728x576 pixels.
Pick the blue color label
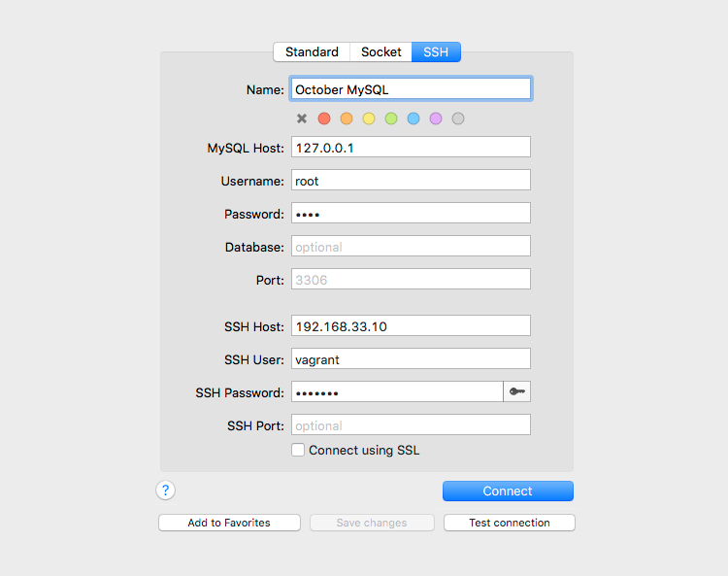tap(414, 119)
